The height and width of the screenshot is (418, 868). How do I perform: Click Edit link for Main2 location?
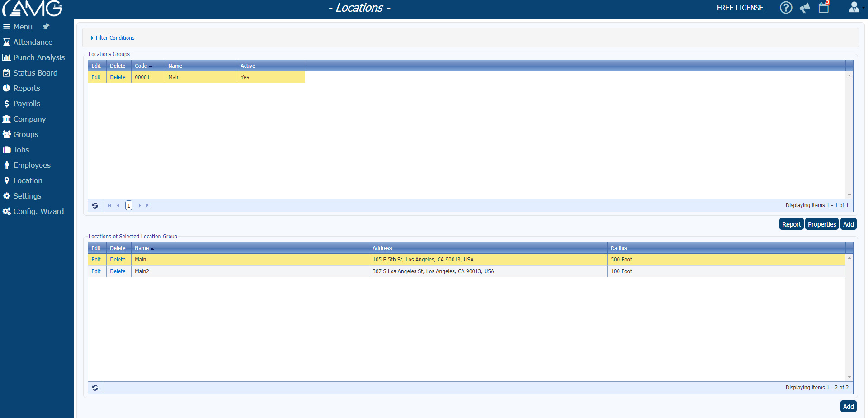pos(96,271)
